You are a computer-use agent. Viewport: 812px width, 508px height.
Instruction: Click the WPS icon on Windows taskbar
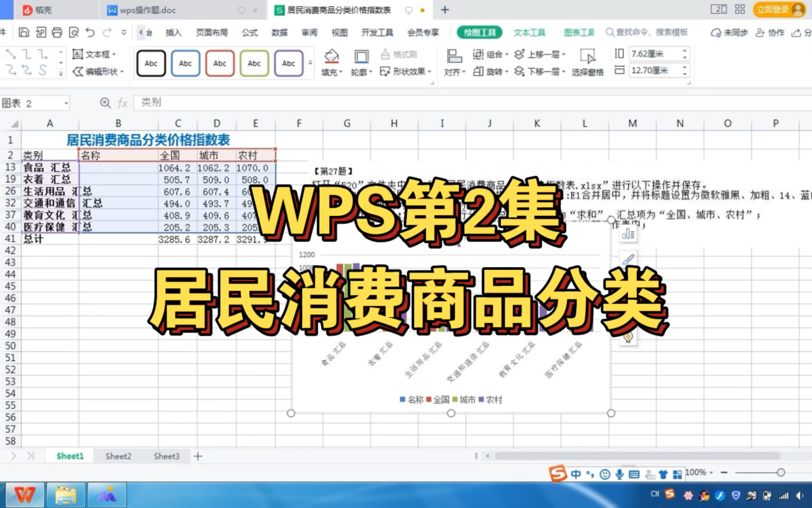pos(24,495)
